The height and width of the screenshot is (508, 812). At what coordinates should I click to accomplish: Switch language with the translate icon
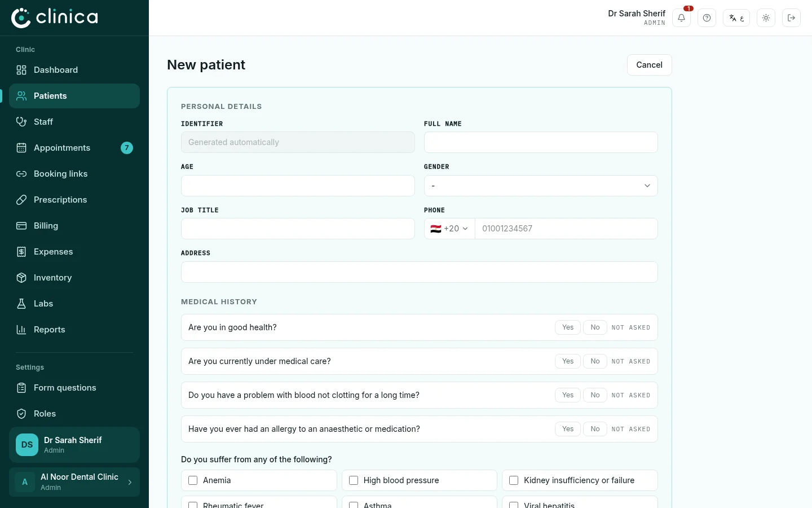click(x=736, y=18)
